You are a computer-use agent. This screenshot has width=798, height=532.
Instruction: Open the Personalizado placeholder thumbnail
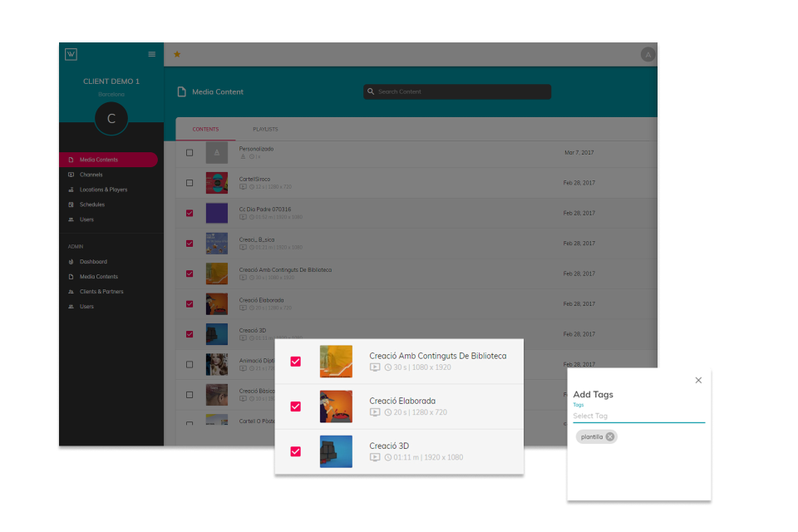(217, 153)
